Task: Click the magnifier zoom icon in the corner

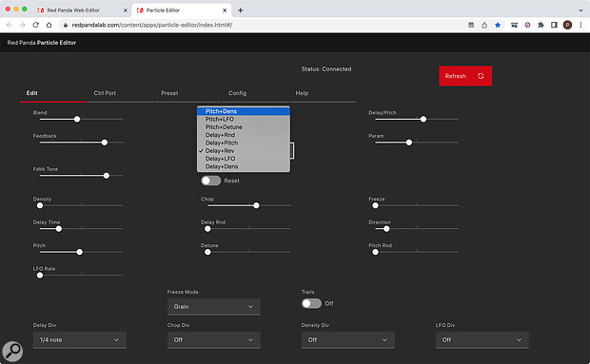Action: click(12, 352)
